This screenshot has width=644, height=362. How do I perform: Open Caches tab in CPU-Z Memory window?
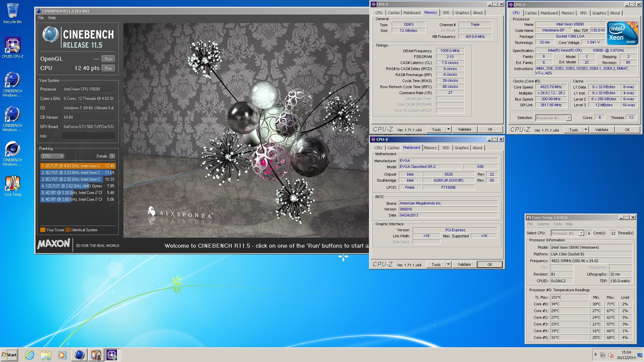pyautogui.click(x=393, y=13)
